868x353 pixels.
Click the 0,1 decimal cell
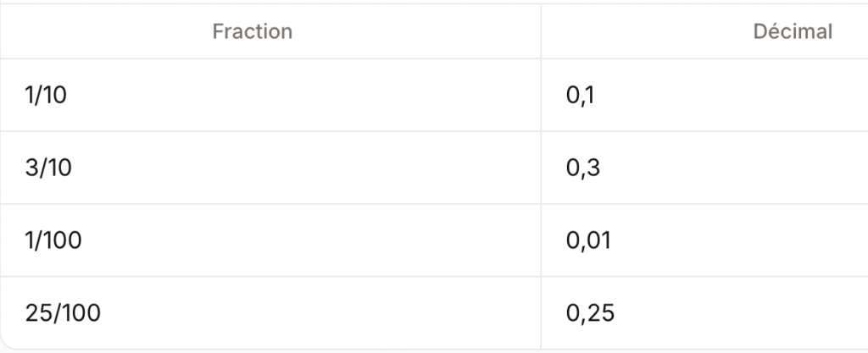click(x=581, y=96)
